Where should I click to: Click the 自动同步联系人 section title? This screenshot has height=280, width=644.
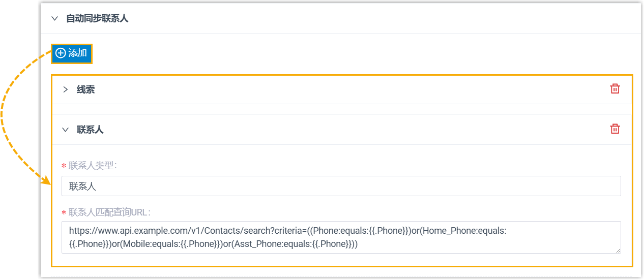(97, 19)
